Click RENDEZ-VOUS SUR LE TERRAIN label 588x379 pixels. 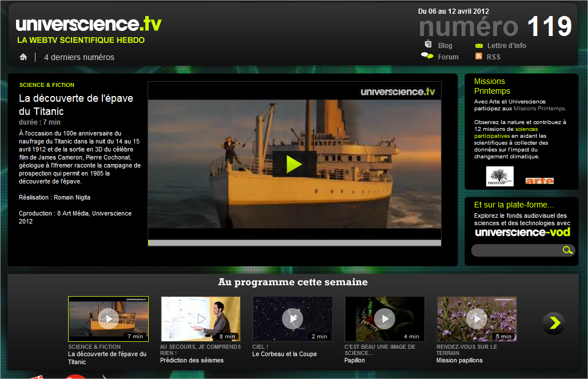467,350
